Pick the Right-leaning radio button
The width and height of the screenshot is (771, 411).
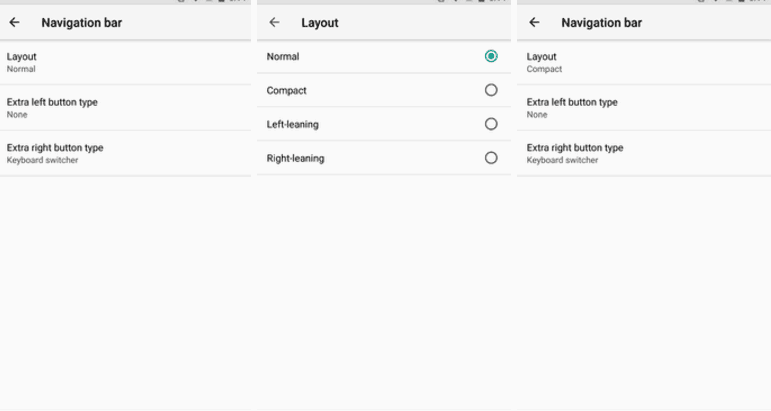click(490, 158)
